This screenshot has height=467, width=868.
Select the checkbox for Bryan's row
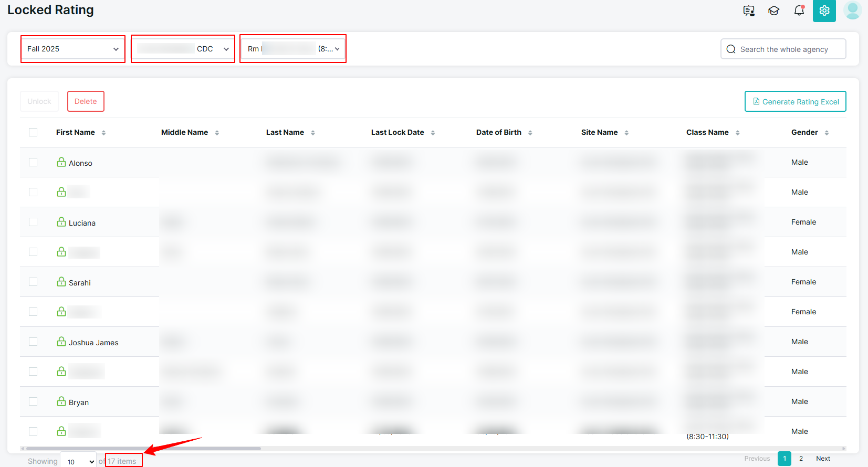click(x=33, y=401)
